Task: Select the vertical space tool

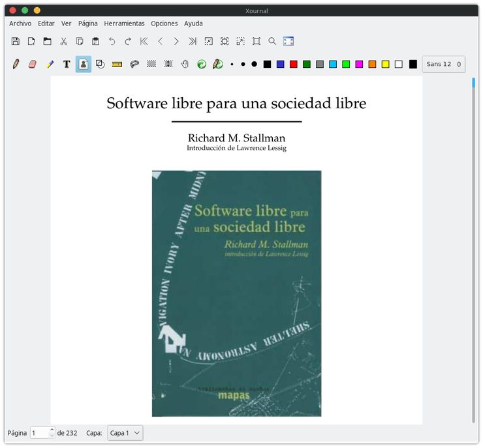Action: 168,64
